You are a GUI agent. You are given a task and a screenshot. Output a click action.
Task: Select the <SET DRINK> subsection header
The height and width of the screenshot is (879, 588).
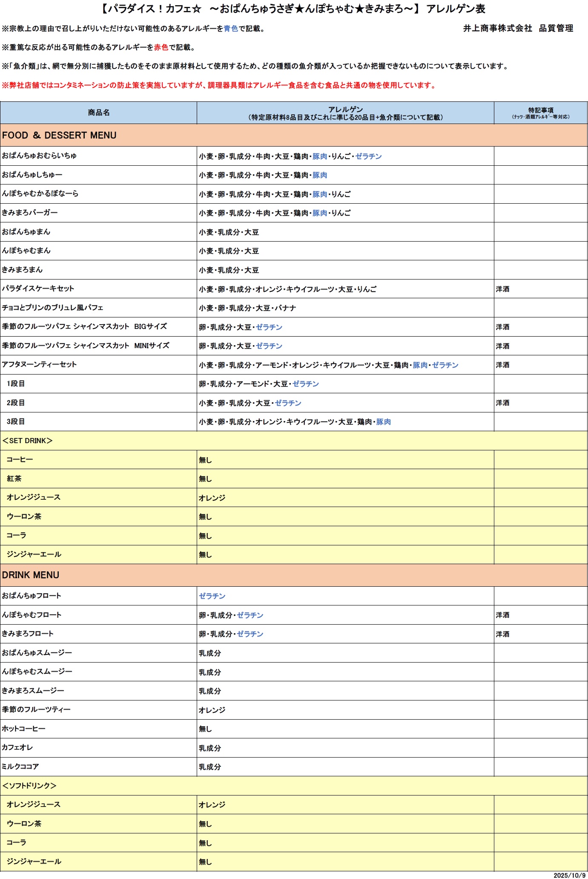click(28, 441)
